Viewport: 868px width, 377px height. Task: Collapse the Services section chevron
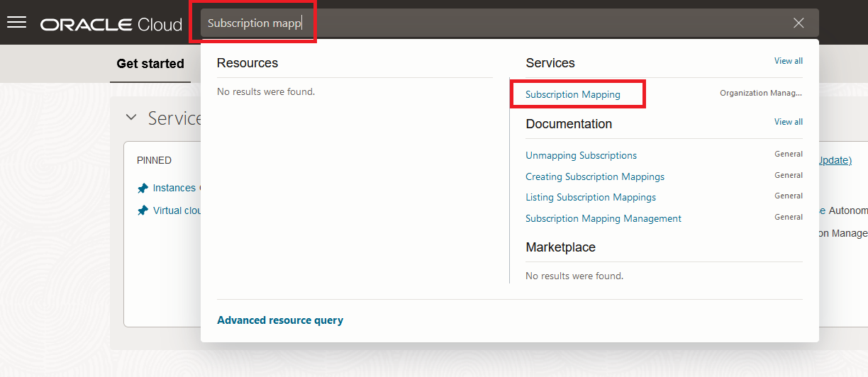(130, 118)
